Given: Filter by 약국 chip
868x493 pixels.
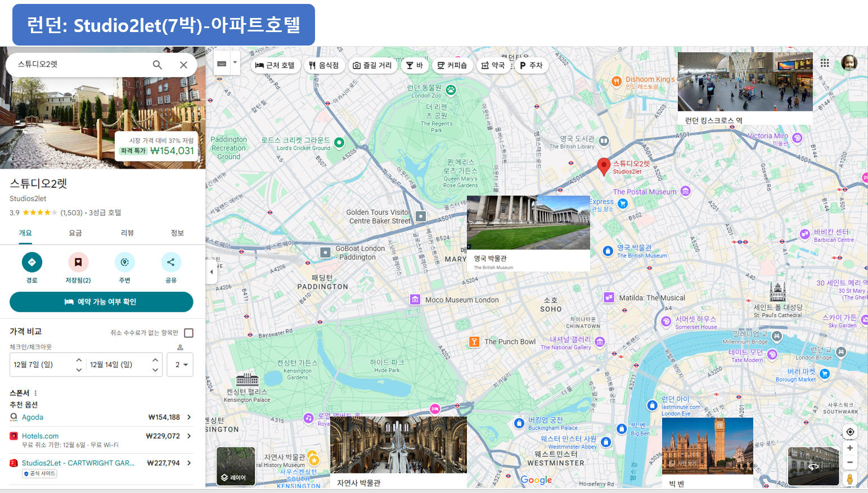Looking at the screenshot, I should coord(493,65).
